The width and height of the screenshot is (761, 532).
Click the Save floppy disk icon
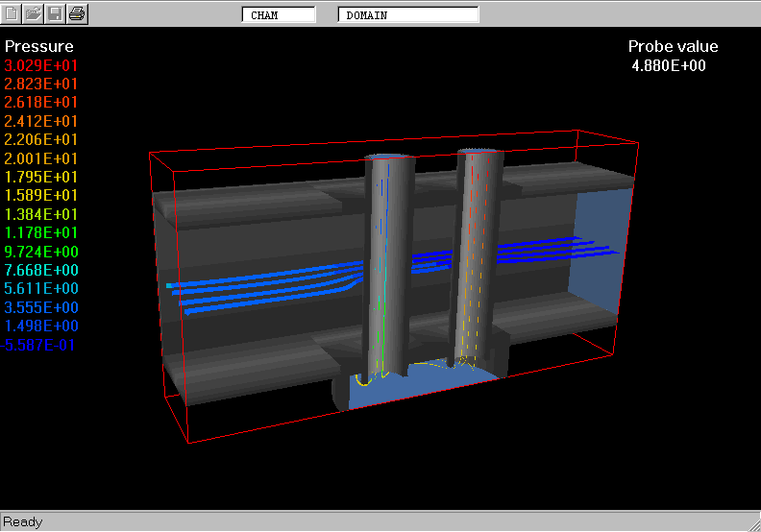coord(55,13)
